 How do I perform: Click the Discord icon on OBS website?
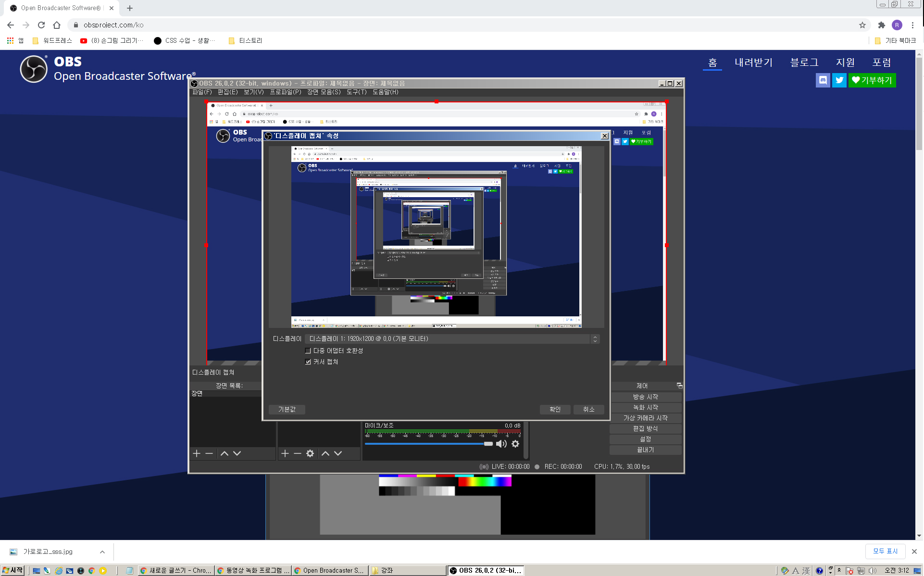click(823, 80)
